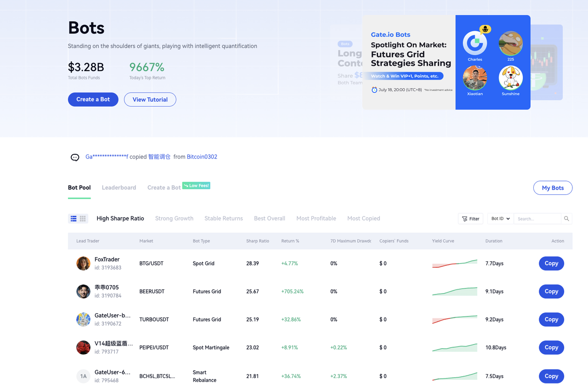Open the Filter options
The width and height of the screenshot is (588, 384).
pyautogui.click(x=470, y=219)
